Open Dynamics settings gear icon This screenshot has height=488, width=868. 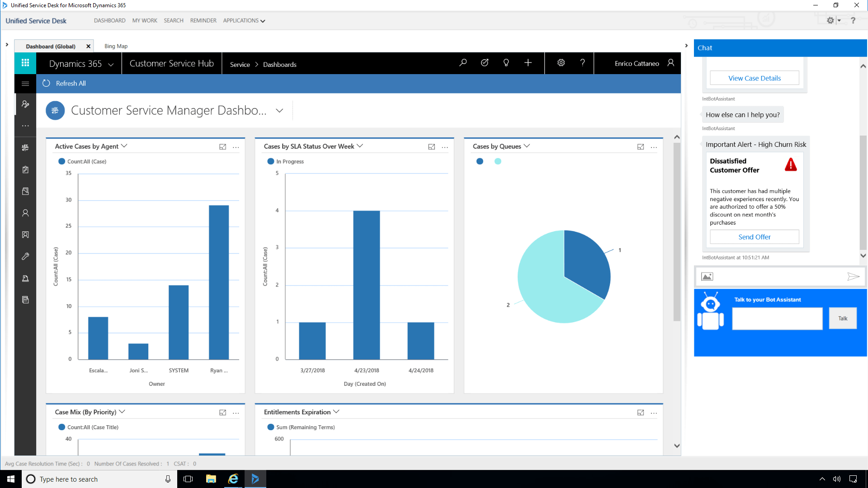[x=561, y=63]
